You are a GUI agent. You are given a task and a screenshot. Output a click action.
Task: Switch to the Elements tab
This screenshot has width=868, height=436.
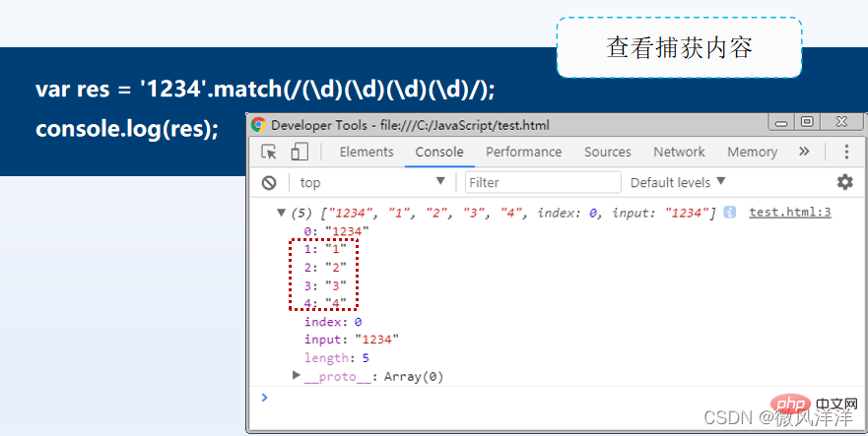[367, 152]
